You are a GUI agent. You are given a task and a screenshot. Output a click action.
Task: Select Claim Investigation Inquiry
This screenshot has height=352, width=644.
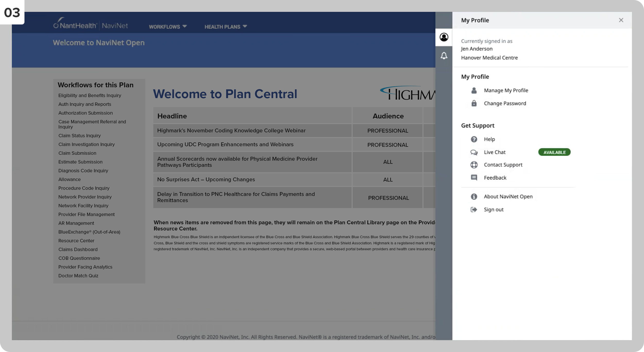87,144
